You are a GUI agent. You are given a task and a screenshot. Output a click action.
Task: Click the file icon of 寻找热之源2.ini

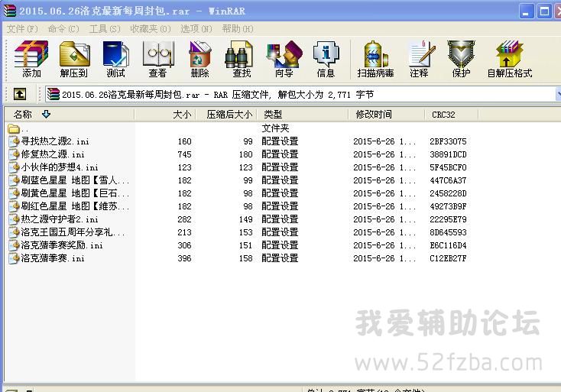click(x=14, y=141)
